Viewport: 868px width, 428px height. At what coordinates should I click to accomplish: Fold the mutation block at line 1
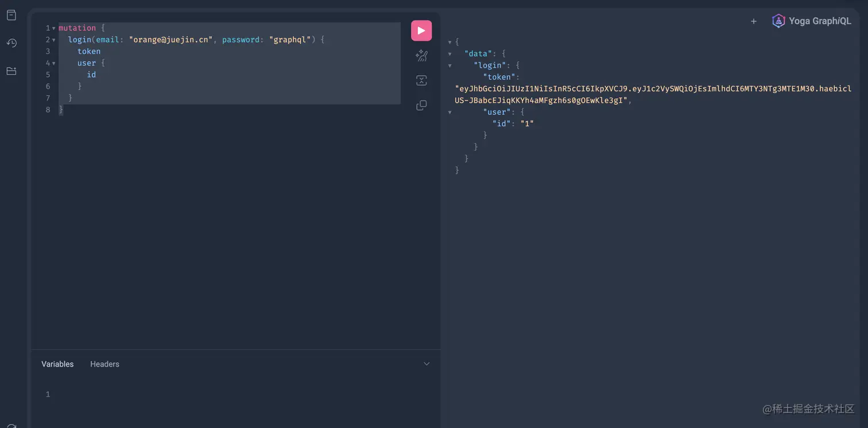pos(54,28)
